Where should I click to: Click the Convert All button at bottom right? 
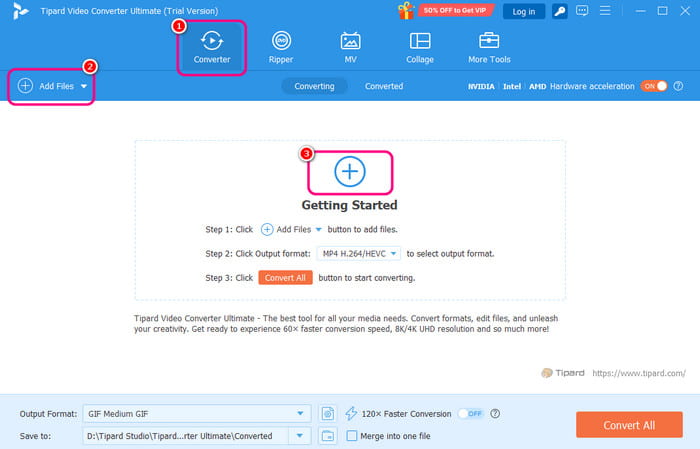click(629, 425)
